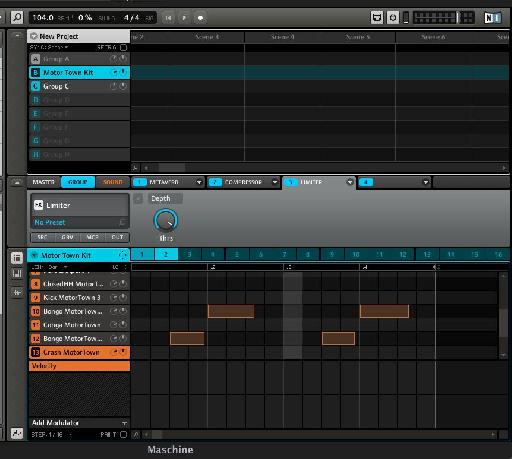
Task: Enable the Paint checkbox at bottom
Action: point(124,435)
